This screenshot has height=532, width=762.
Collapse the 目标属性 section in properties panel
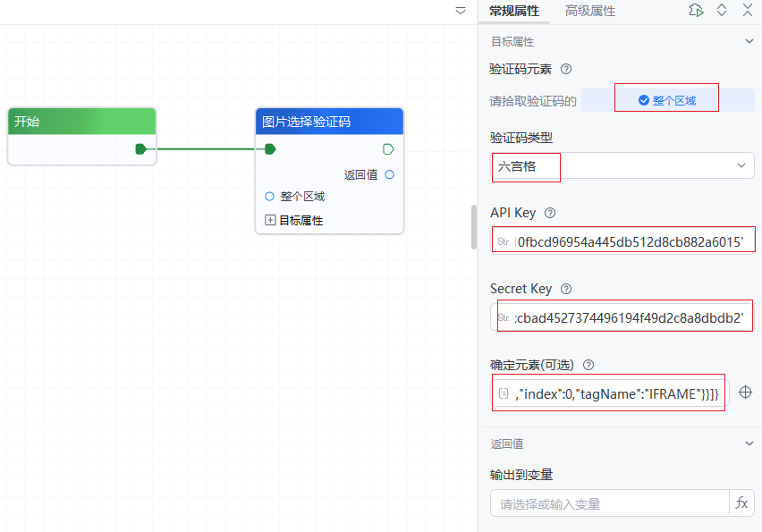tap(749, 41)
